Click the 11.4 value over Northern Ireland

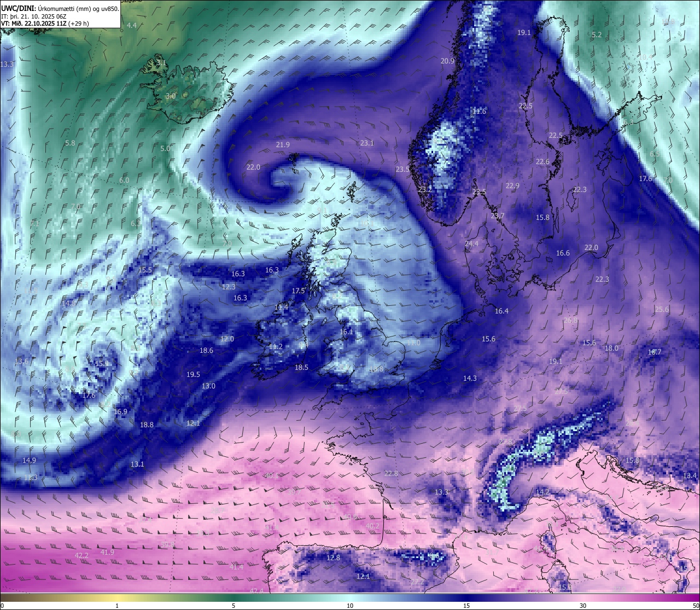(281, 308)
